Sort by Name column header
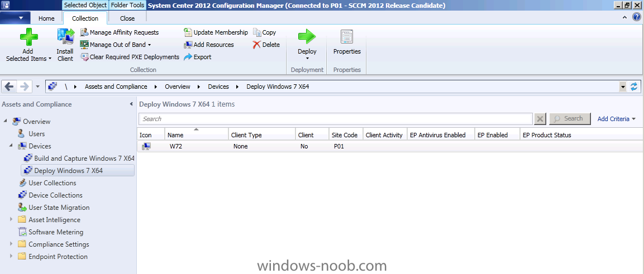 coord(197,135)
